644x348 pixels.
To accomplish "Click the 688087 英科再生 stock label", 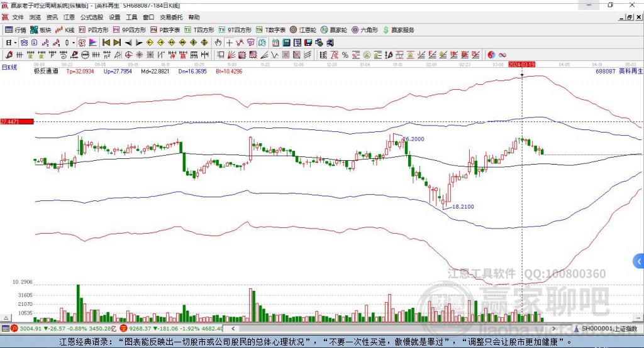I will point(619,71).
